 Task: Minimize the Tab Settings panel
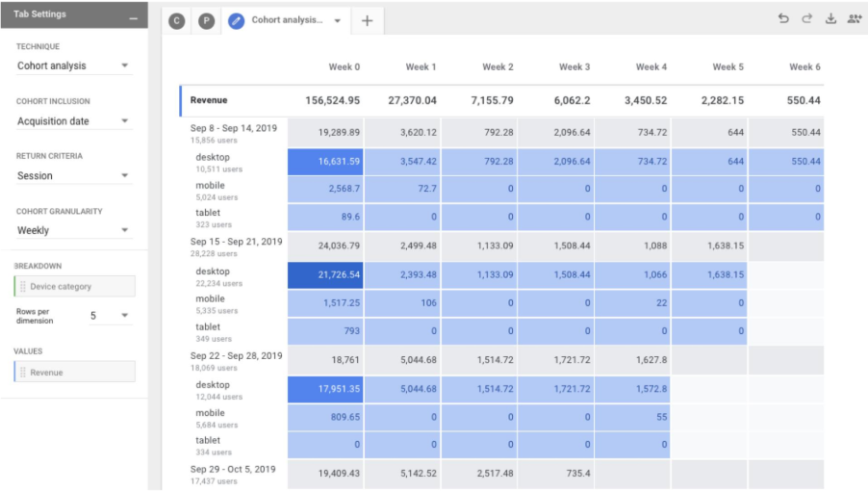click(x=133, y=19)
